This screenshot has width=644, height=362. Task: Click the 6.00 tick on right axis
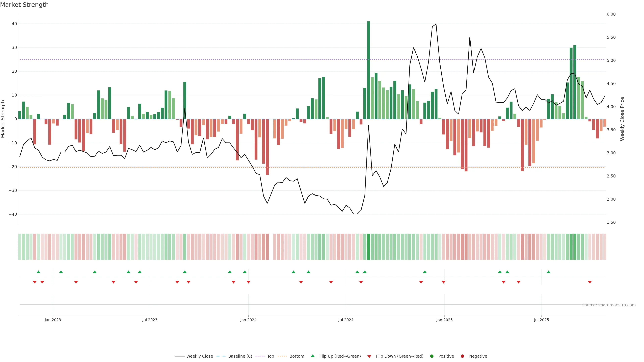click(x=611, y=14)
